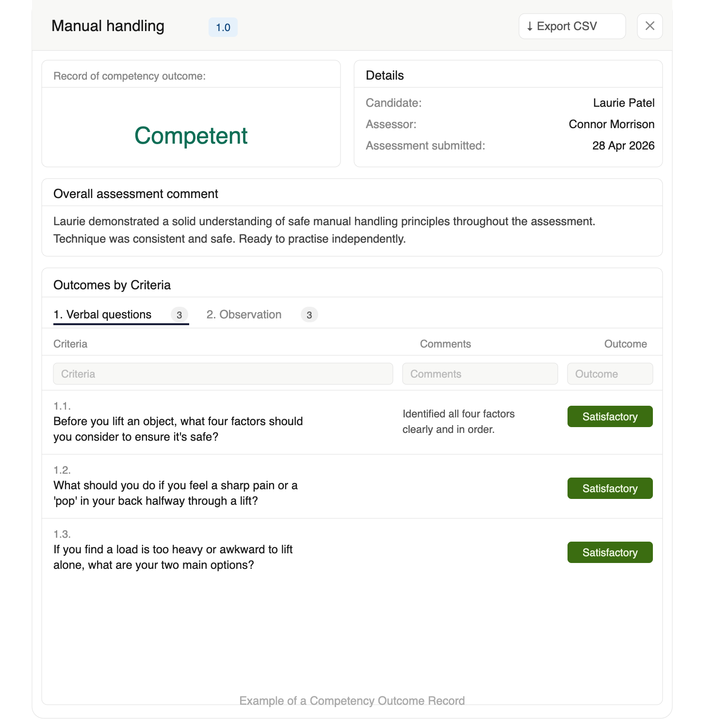Click the Manual handling title
The image size is (714, 728).
coord(108,26)
